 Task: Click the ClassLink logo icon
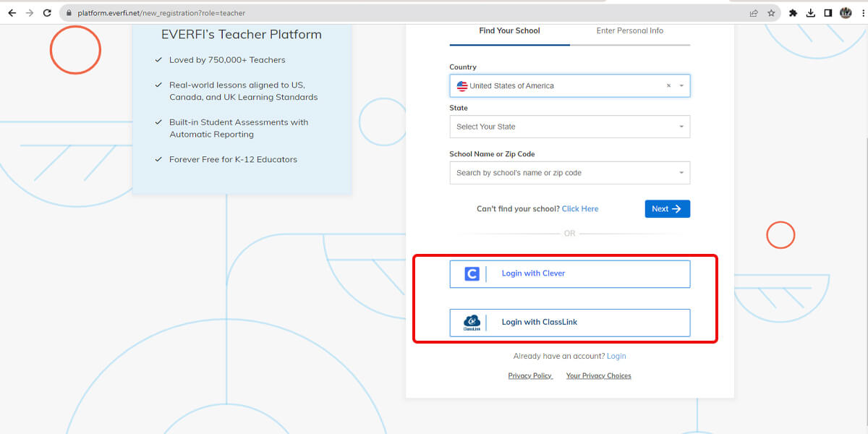click(x=472, y=323)
